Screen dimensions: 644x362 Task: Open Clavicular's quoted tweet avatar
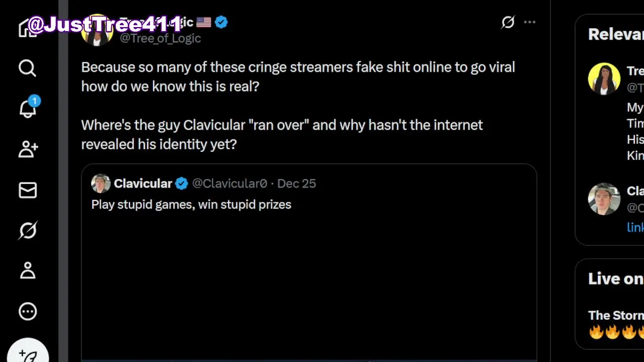tap(101, 184)
